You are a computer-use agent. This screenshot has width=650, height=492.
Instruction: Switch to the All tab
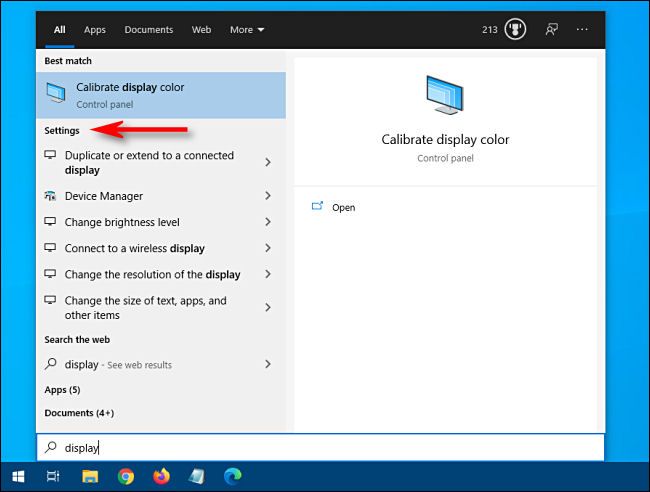tap(59, 30)
